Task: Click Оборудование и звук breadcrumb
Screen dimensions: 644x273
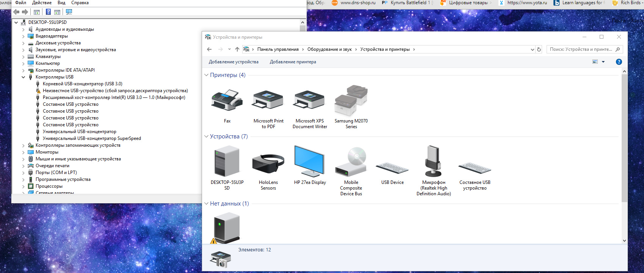Action: (329, 49)
